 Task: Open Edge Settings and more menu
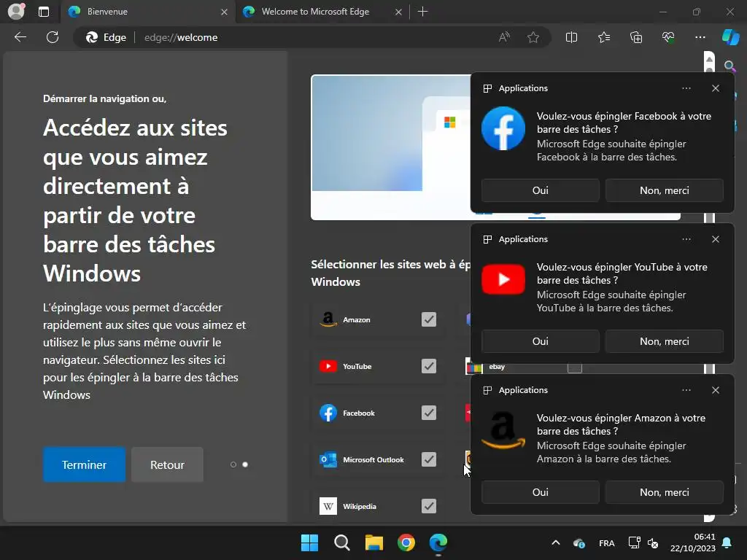coord(700,37)
